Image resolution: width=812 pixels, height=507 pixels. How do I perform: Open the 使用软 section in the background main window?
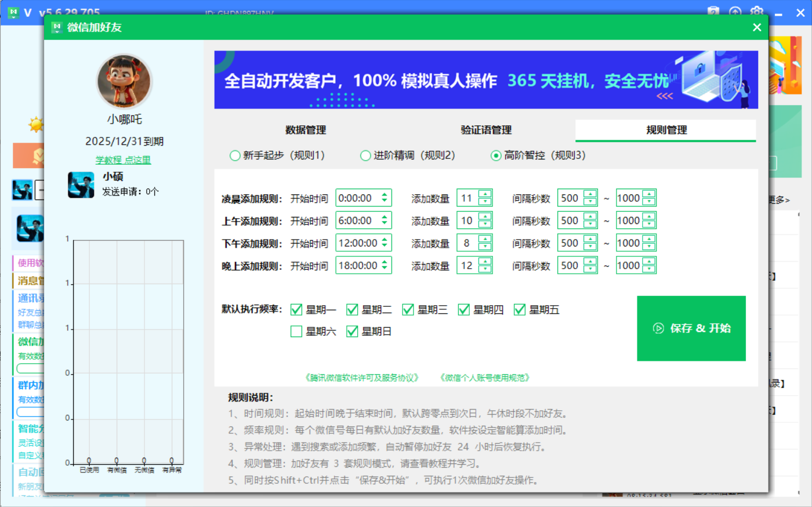[29, 263]
